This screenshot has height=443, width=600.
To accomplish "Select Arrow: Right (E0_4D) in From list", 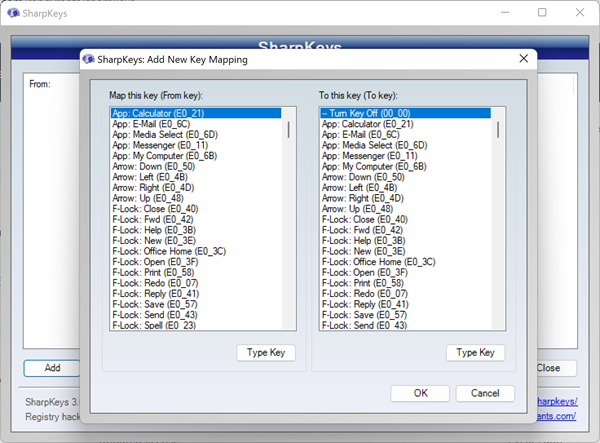I will coord(196,188).
